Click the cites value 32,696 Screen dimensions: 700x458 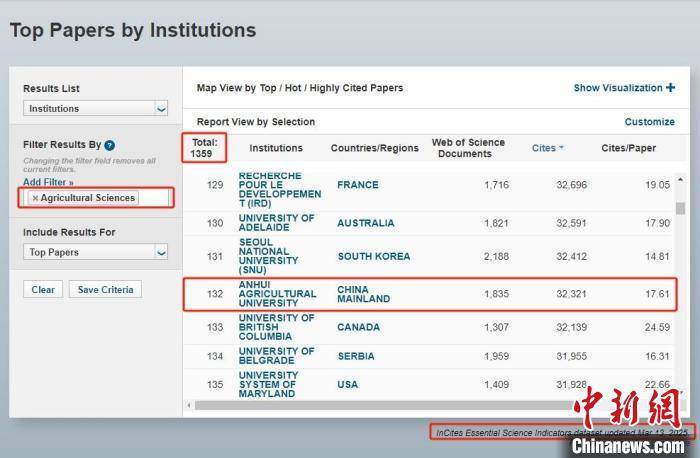[x=571, y=185]
